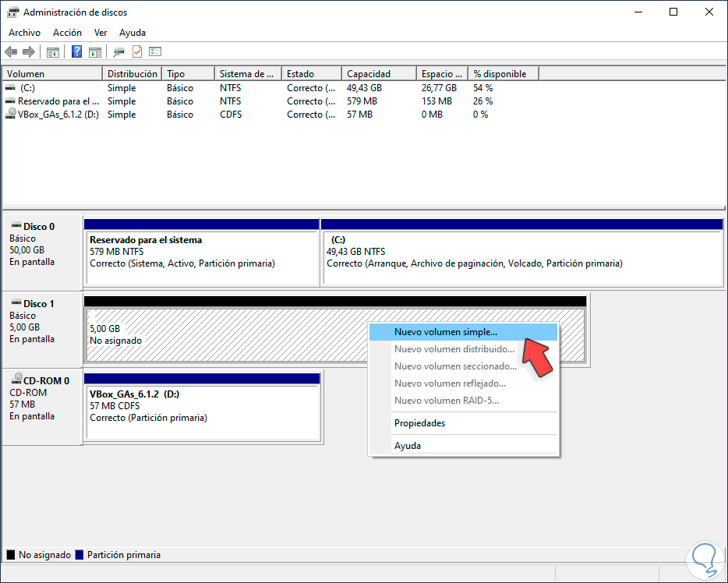Click the Disco 1 disk icon
Viewport: 728px width, 583px height.
point(16,302)
